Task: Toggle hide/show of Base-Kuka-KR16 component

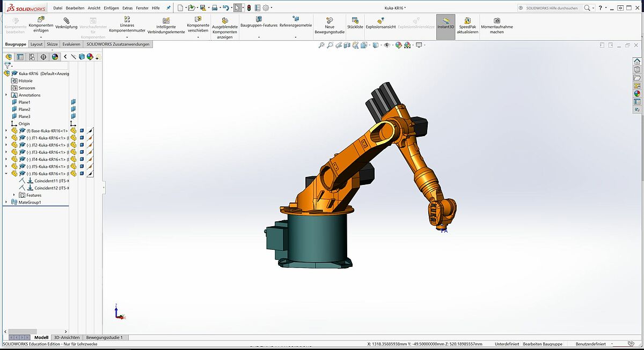Action: click(x=73, y=130)
